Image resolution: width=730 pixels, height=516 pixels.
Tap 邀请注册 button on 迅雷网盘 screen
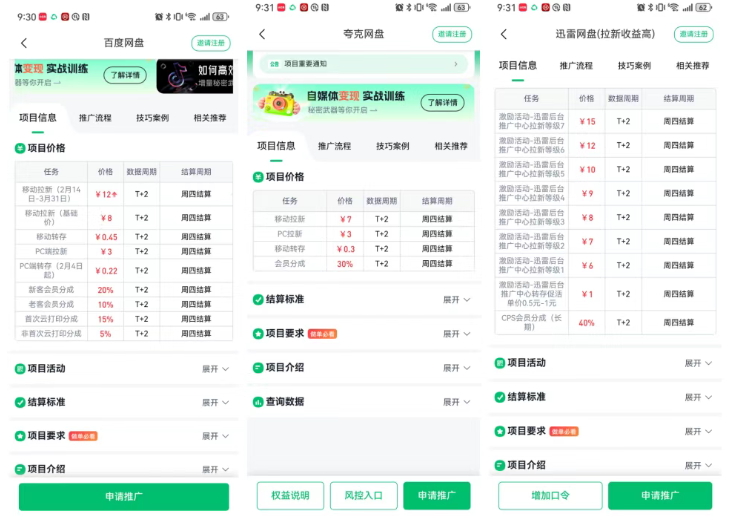pos(694,34)
